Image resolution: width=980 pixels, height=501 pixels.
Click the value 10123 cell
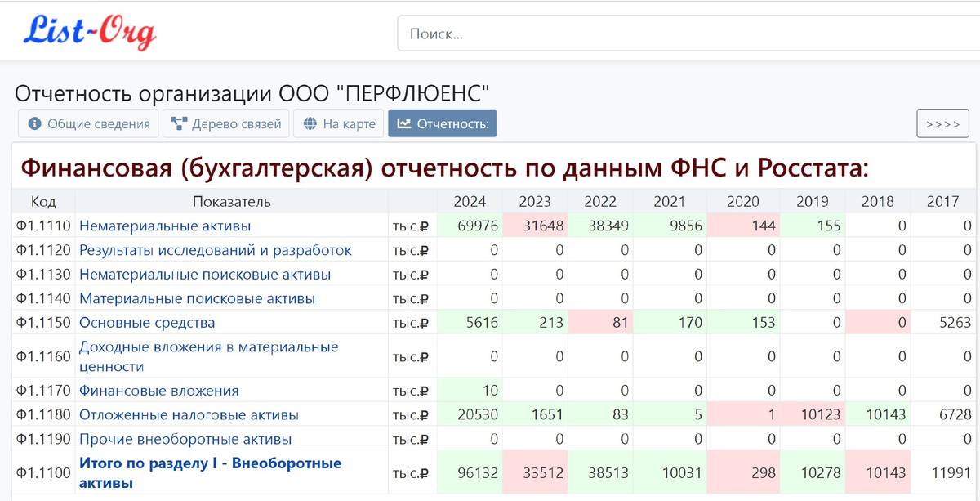pyautogui.click(x=813, y=414)
